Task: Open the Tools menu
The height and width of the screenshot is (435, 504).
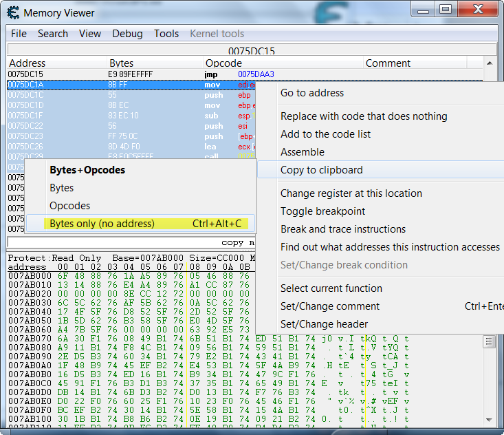Action: coord(166,34)
